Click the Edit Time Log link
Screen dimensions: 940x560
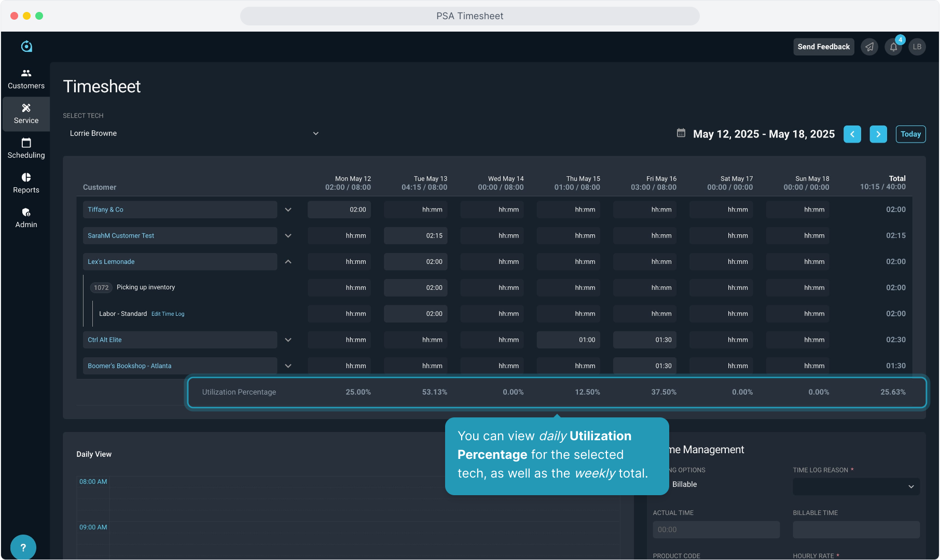(168, 314)
